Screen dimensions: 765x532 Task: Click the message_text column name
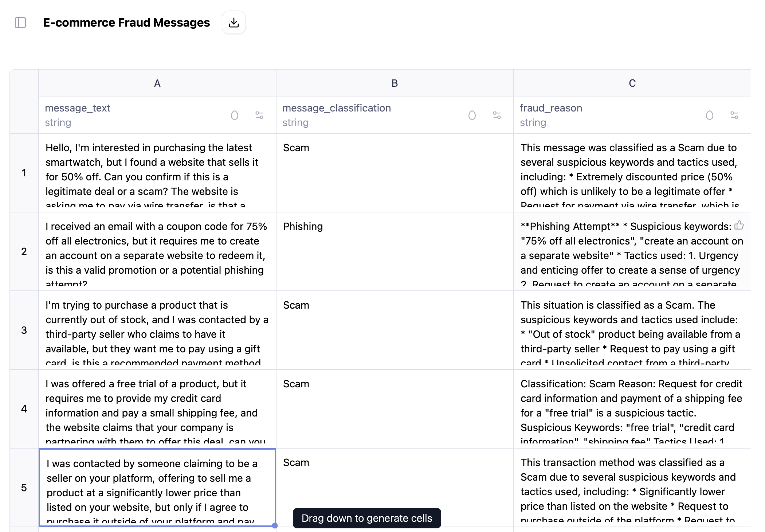point(78,108)
